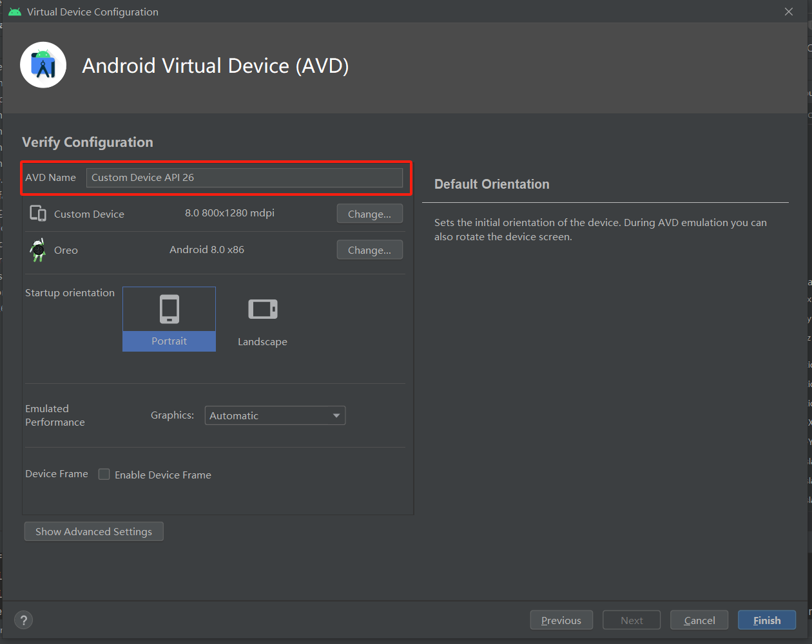This screenshot has width=812, height=644.
Task: Click the 'Verify Configuration' heading
Action: click(88, 142)
